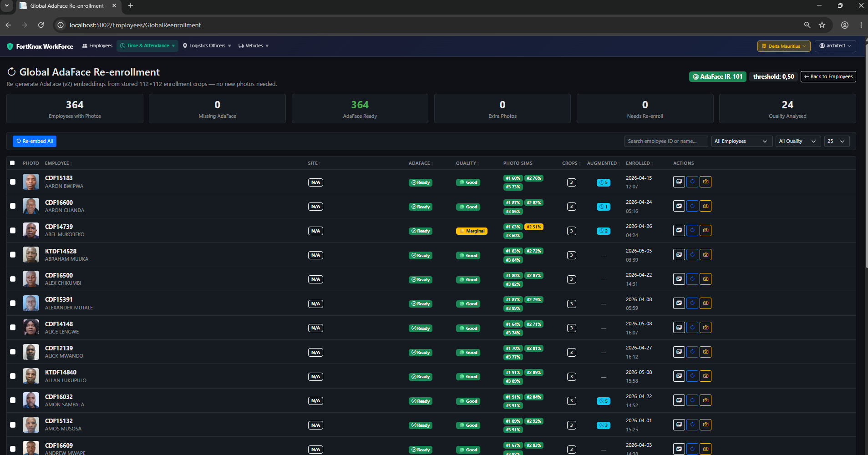Select the checkbox for ALEX CHIKUMBI
Viewport: 868px width, 455px height.
tap(13, 279)
